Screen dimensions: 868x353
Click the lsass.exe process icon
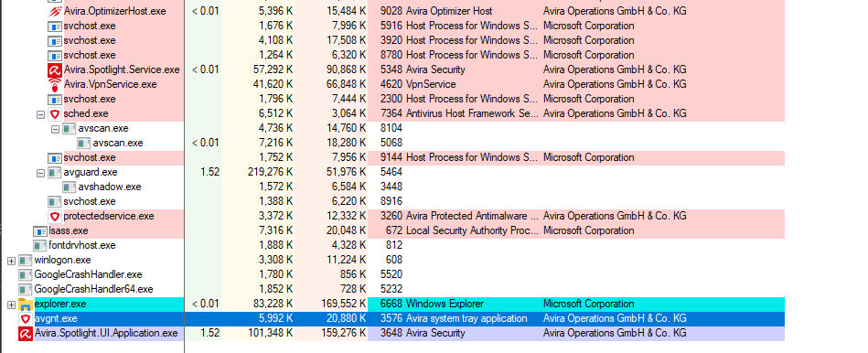coord(40,230)
